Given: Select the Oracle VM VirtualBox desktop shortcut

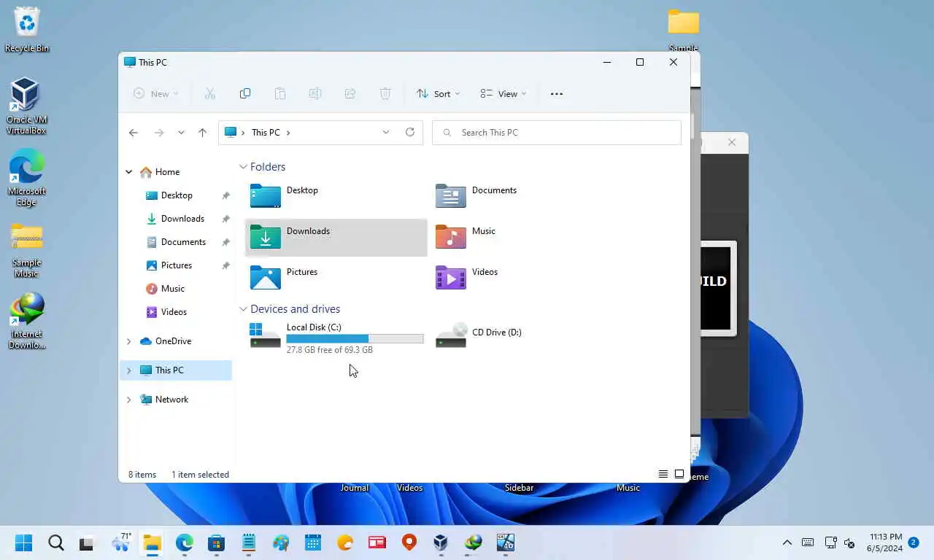Looking at the screenshot, I should (26, 106).
